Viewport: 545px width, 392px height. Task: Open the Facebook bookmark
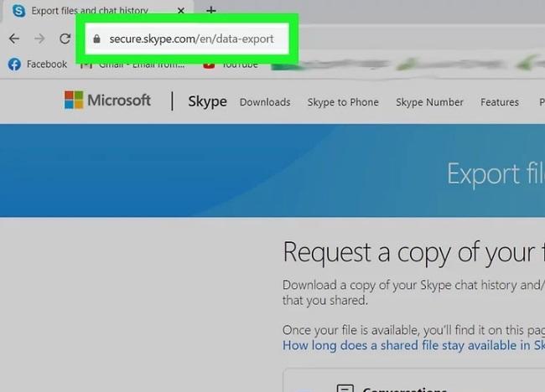(x=38, y=64)
